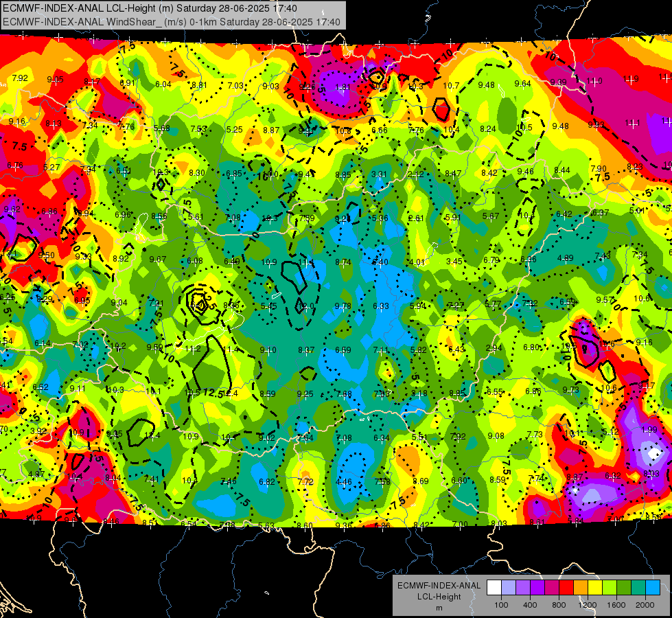Screen dimensions: 672x618
Task: Click the sky-blue legend swatch
Action: [x=653, y=588]
